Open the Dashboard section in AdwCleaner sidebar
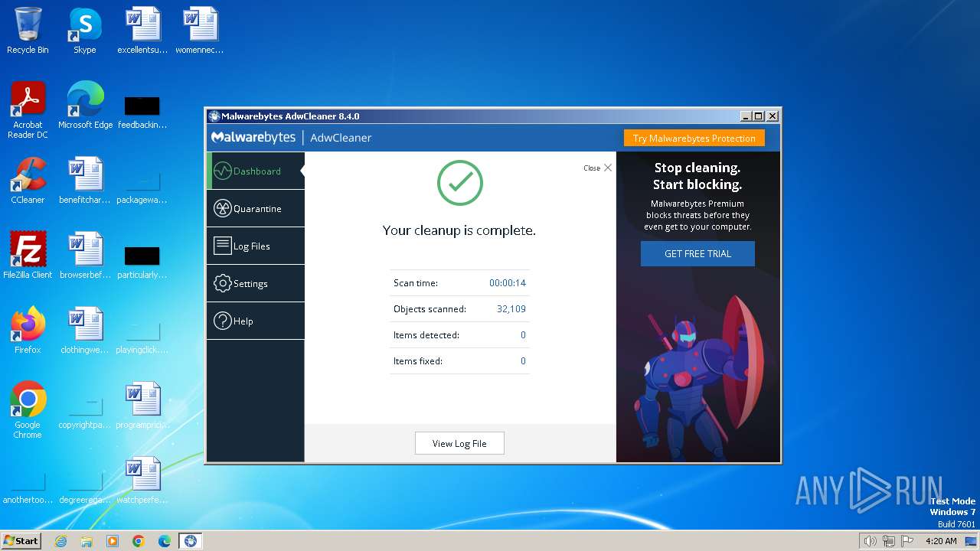The image size is (980, 551). [255, 171]
